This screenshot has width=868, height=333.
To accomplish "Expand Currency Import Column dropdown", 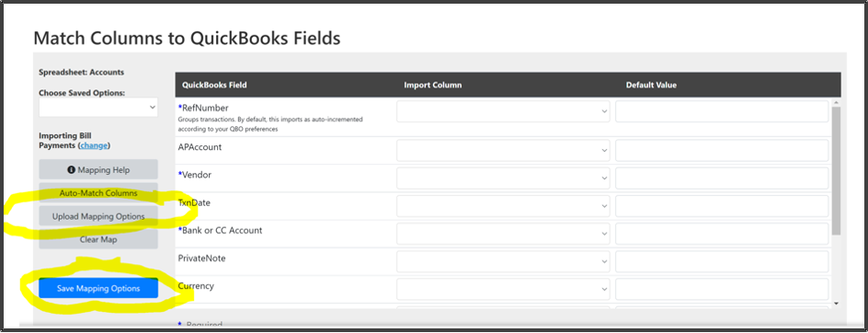I will point(503,289).
